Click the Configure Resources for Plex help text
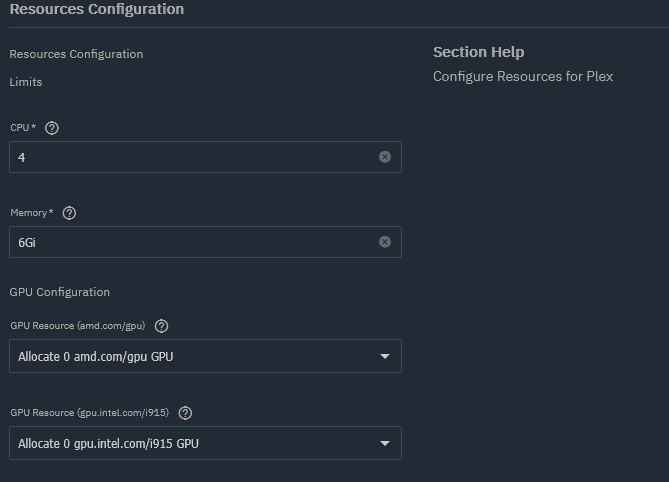This screenshot has width=669, height=482. 523,76
